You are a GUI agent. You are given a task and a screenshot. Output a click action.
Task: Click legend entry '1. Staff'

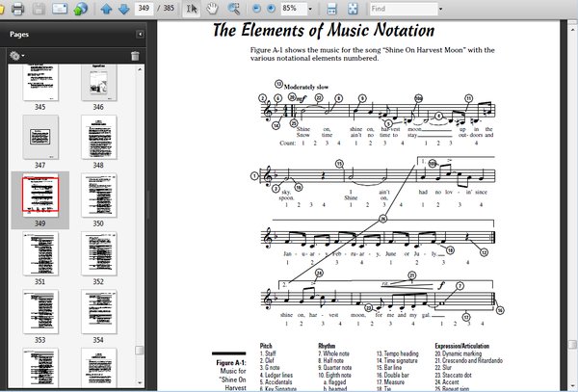[x=268, y=353]
